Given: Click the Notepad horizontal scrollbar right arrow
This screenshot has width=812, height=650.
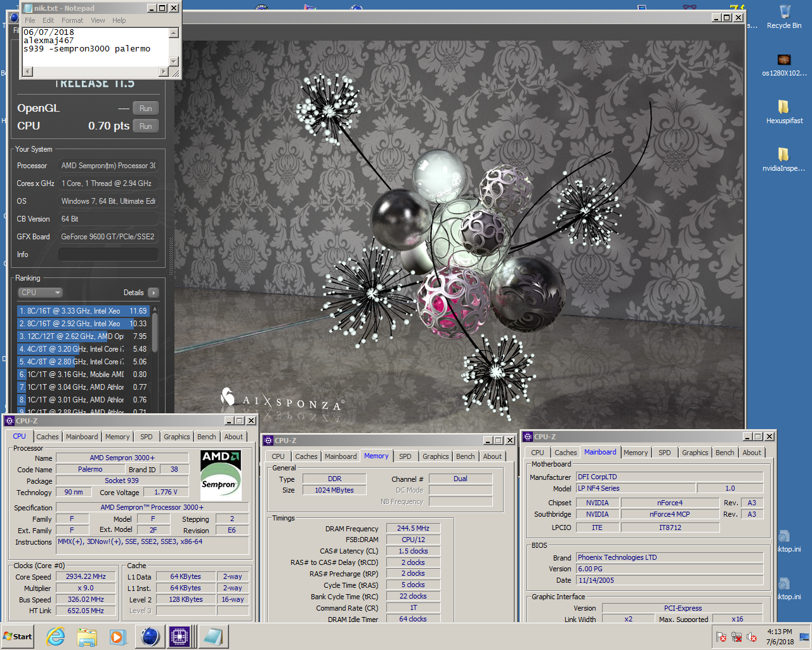Looking at the screenshot, I should pyautogui.click(x=164, y=72).
